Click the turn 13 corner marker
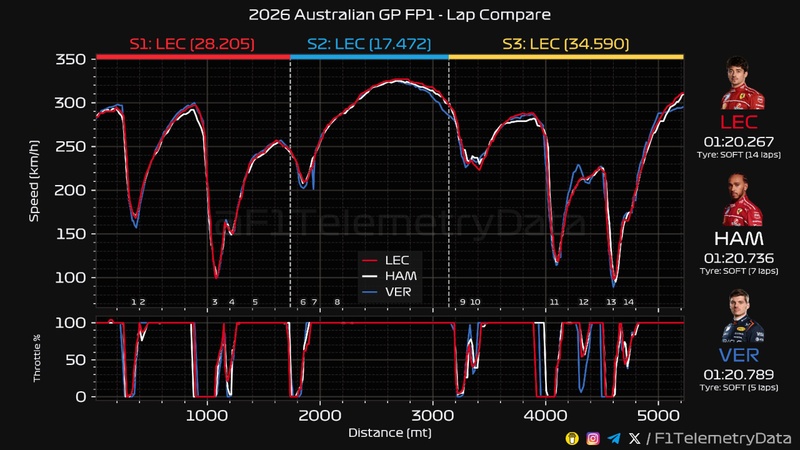 pos(611,302)
